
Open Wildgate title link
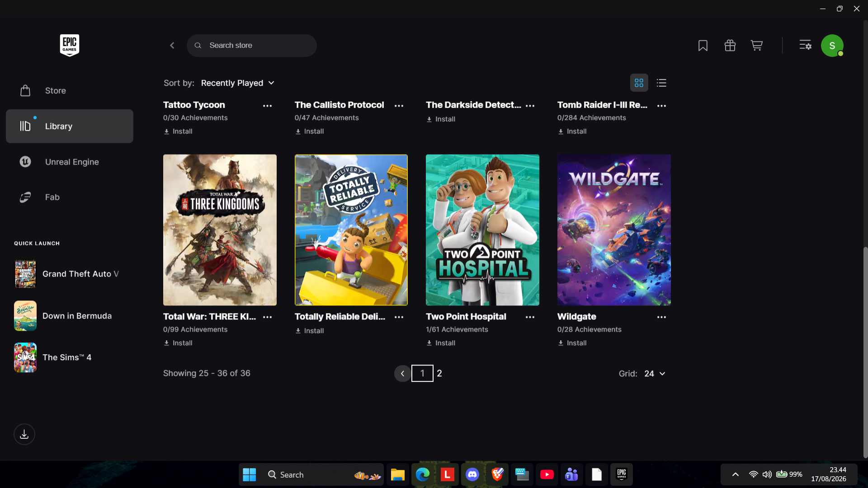point(577,317)
